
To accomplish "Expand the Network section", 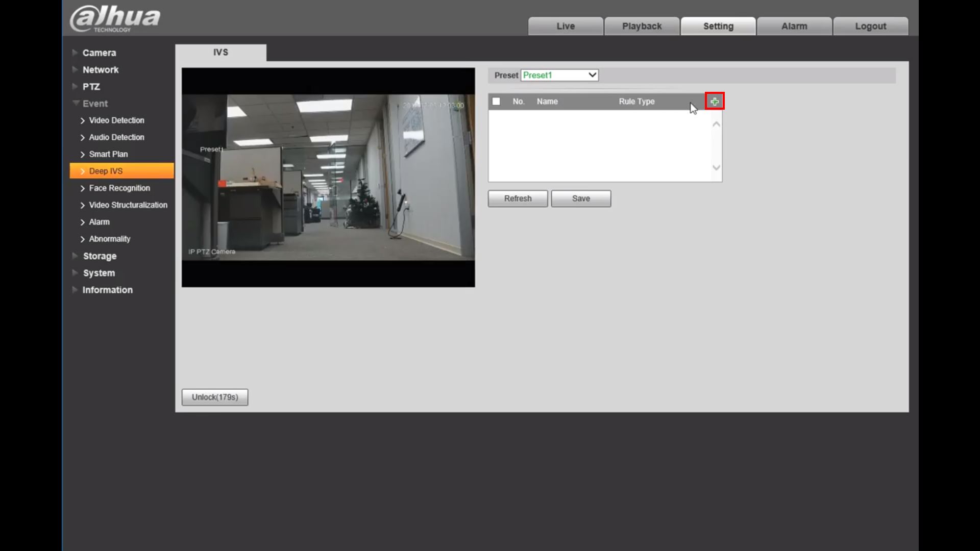I will (101, 69).
